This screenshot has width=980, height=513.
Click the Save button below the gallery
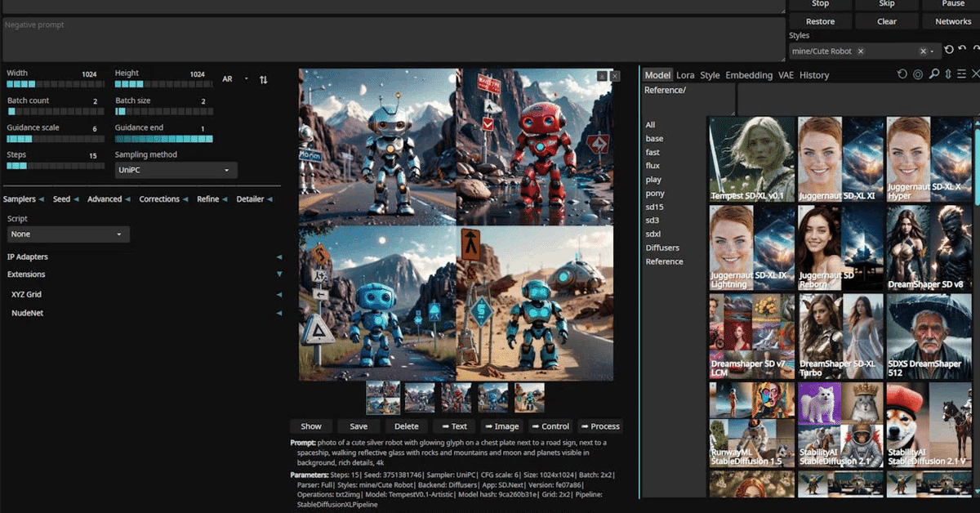click(359, 426)
